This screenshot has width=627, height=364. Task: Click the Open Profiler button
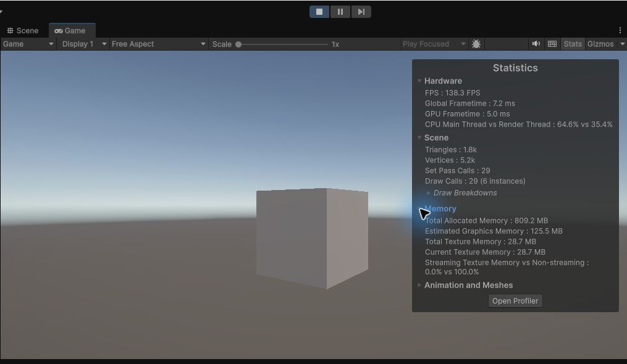tap(515, 301)
